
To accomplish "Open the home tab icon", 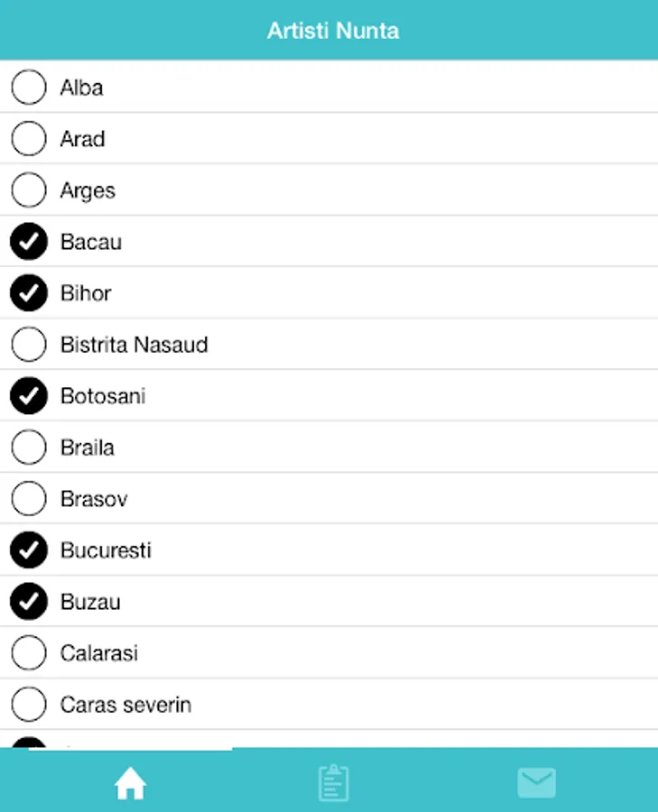I will pyautogui.click(x=130, y=784).
